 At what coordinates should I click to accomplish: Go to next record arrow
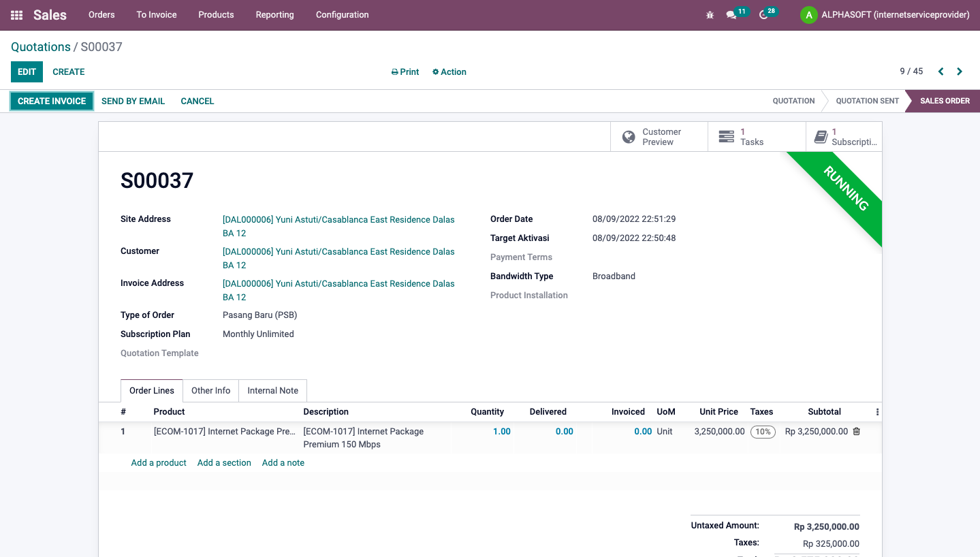tap(960, 71)
